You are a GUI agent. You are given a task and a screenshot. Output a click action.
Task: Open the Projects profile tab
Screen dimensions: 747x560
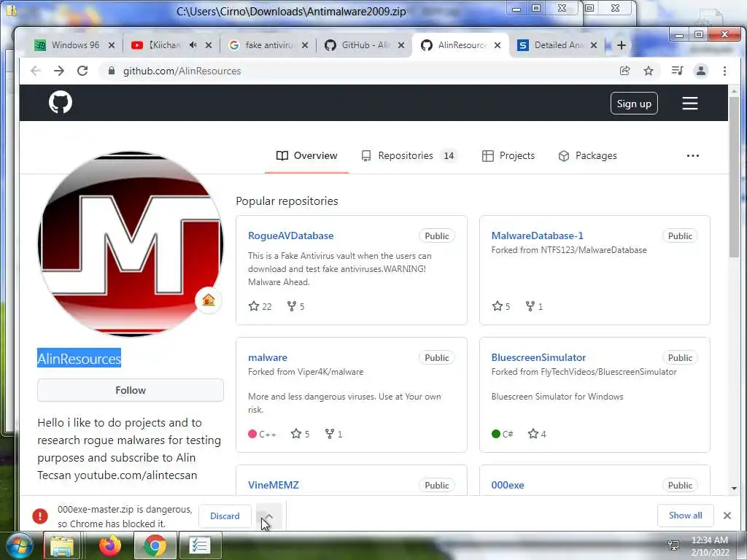pos(508,156)
